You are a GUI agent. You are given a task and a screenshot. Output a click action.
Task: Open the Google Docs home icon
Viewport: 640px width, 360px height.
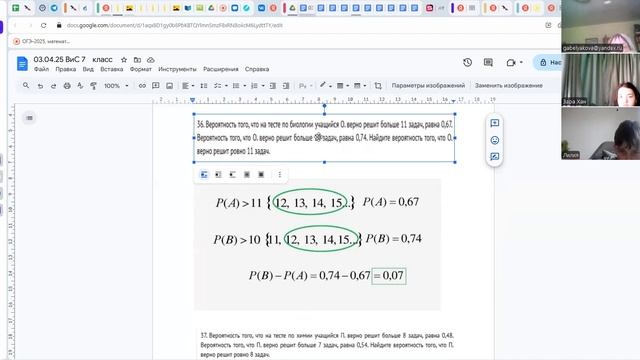tap(22, 64)
